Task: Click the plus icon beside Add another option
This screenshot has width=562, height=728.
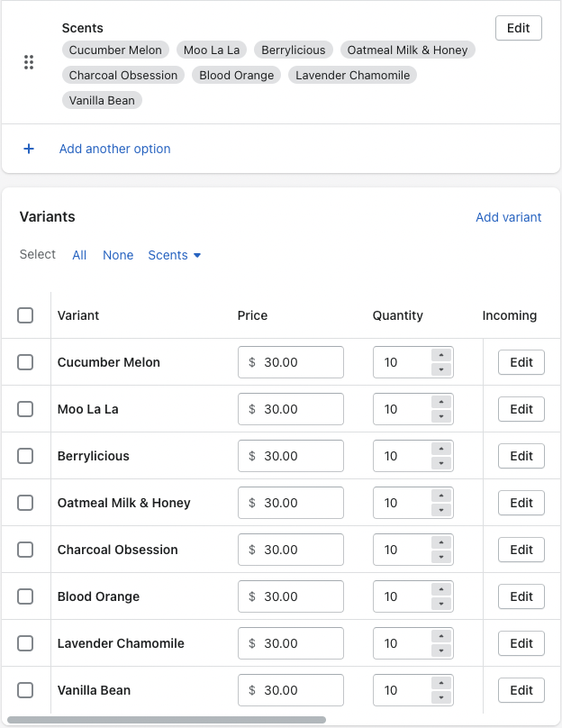Action: click(x=28, y=149)
